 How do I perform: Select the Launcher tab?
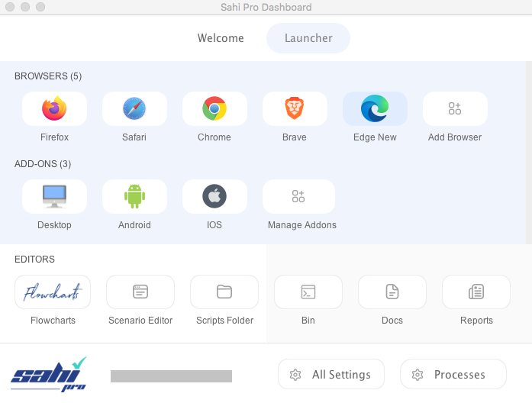(x=308, y=38)
